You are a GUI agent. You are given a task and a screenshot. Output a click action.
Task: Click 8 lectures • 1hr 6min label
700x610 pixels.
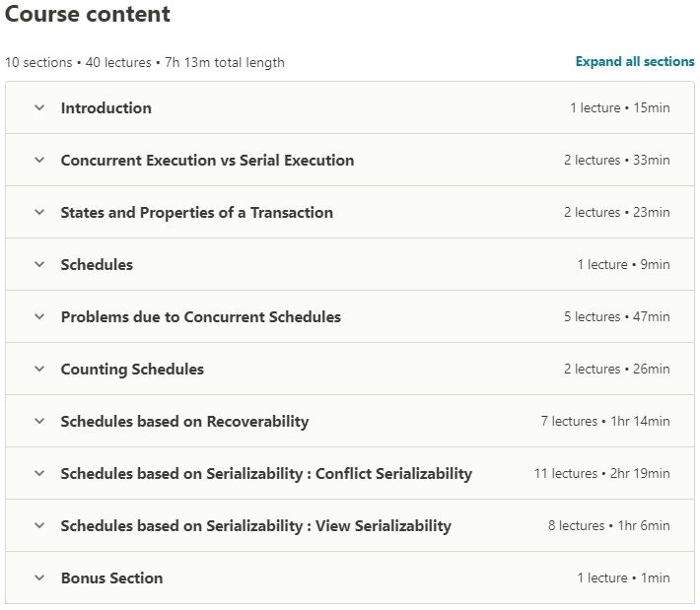click(608, 526)
